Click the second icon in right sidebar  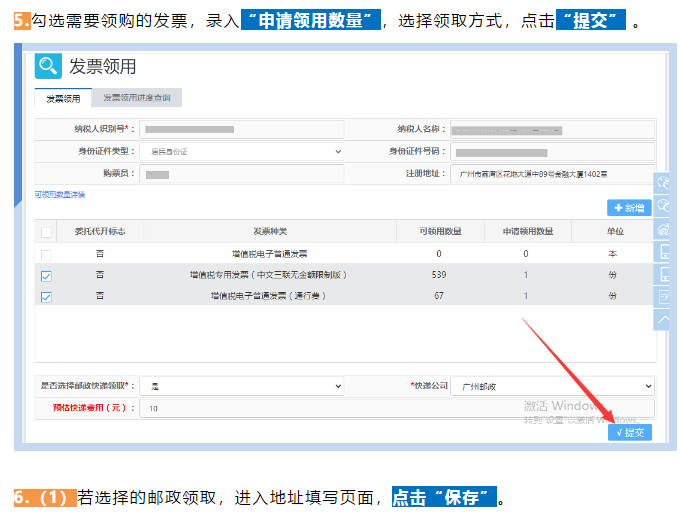click(x=665, y=205)
